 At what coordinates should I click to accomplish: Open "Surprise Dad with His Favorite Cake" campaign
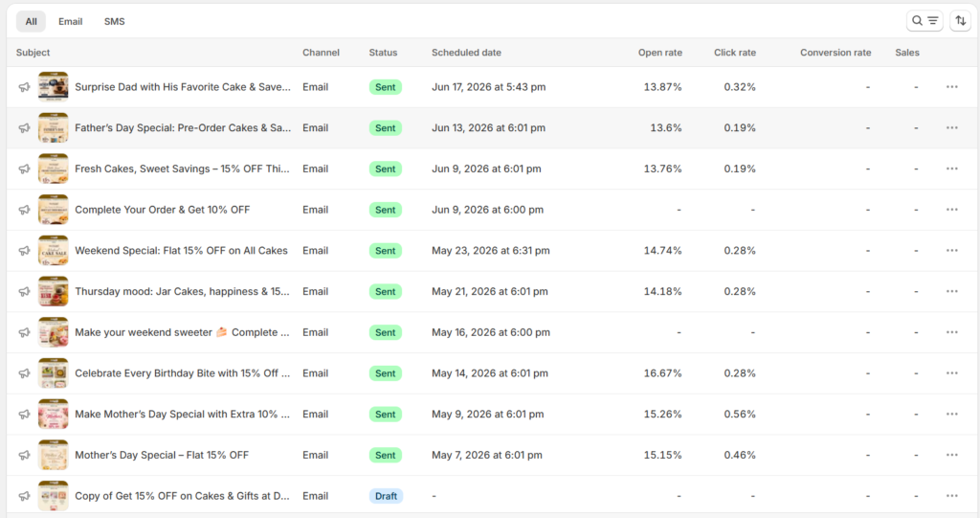pyautogui.click(x=183, y=87)
